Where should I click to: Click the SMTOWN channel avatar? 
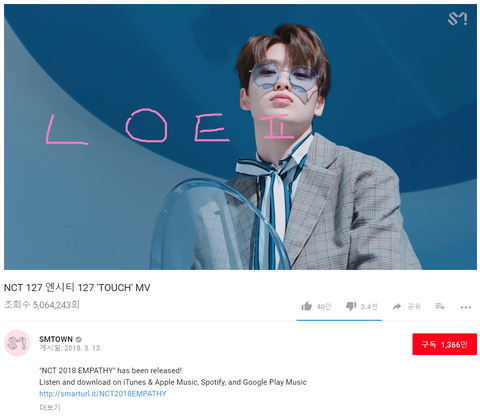pyautogui.click(x=17, y=343)
